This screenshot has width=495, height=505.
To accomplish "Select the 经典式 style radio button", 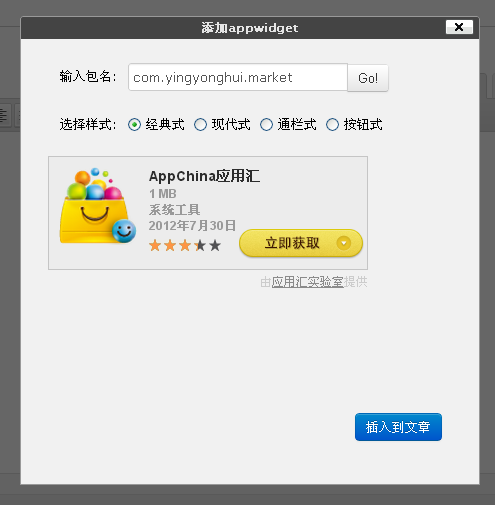I will click(134, 125).
